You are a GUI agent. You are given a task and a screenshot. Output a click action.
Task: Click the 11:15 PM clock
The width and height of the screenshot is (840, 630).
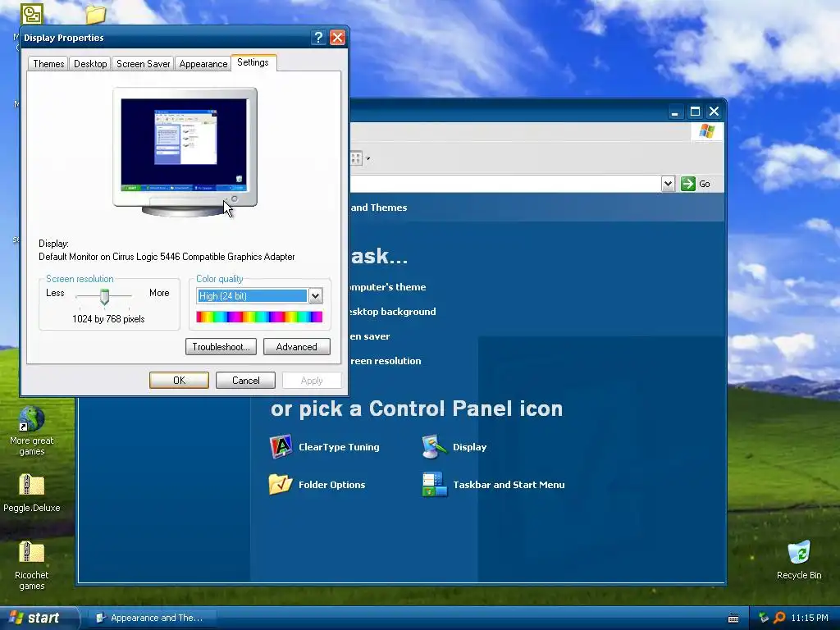pos(810,618)
